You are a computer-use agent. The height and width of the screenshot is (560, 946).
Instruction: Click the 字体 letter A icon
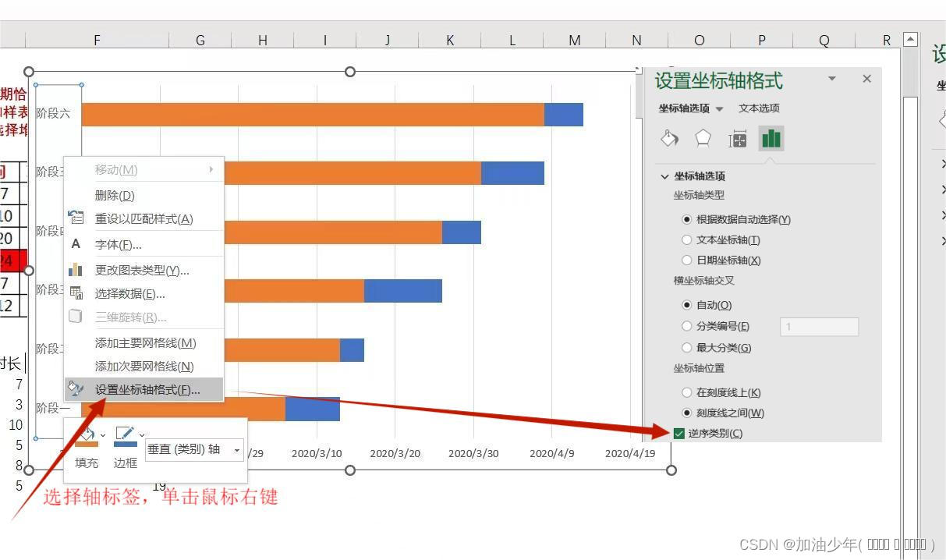point(76,244)
